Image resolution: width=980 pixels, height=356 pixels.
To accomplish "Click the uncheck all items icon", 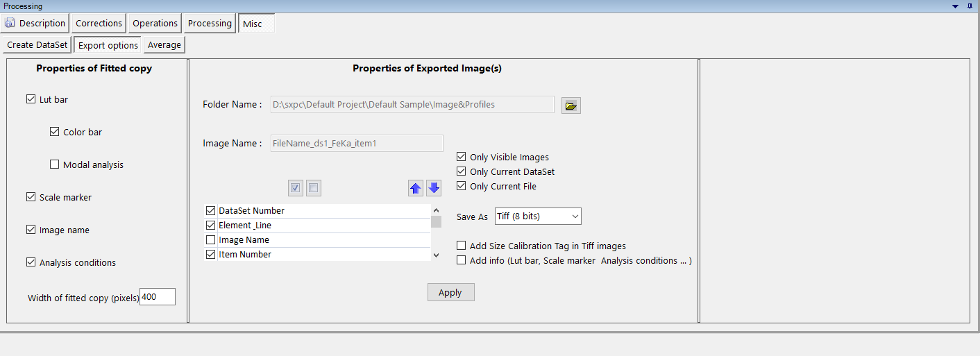I will (314, 188).
